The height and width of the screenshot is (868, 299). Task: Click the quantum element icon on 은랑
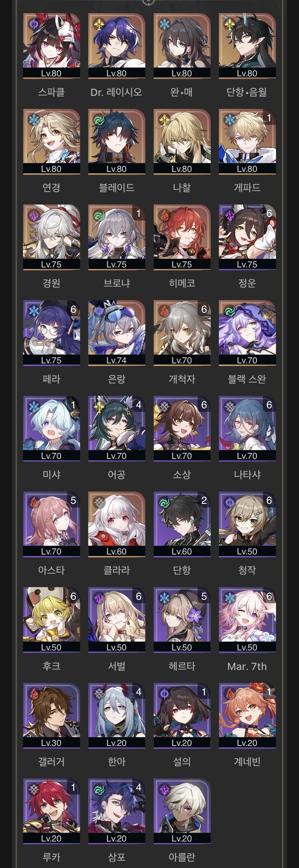point(99,311)
